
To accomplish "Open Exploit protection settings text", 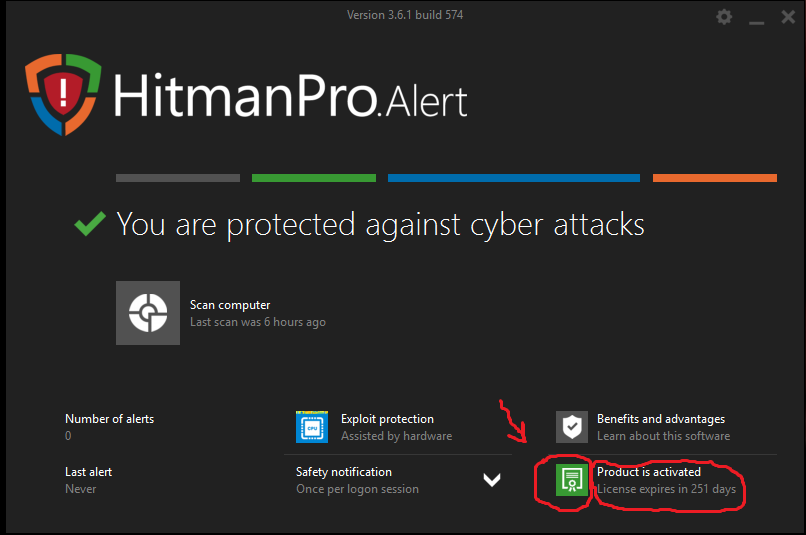I will click(x=387, y=419).
